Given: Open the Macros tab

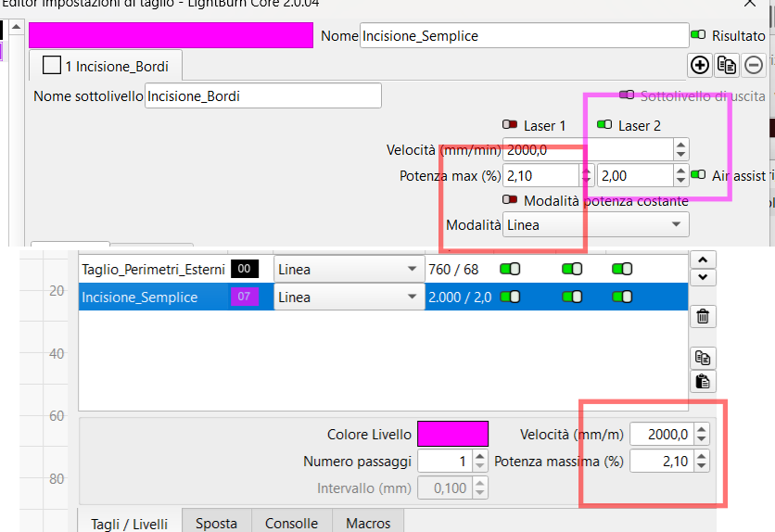Looking at the screenshot, I should (x=368, y=523).
